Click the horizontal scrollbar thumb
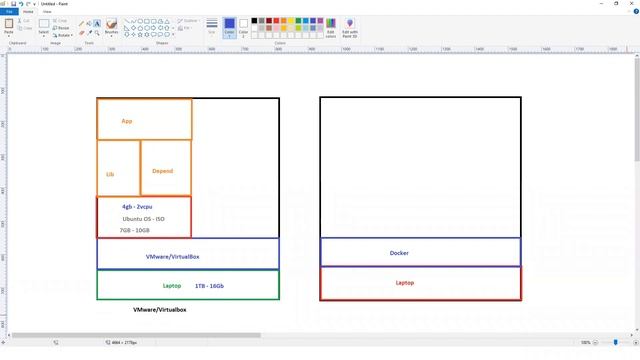Viewport: 640px width, 360px height. tap(136, 335)
